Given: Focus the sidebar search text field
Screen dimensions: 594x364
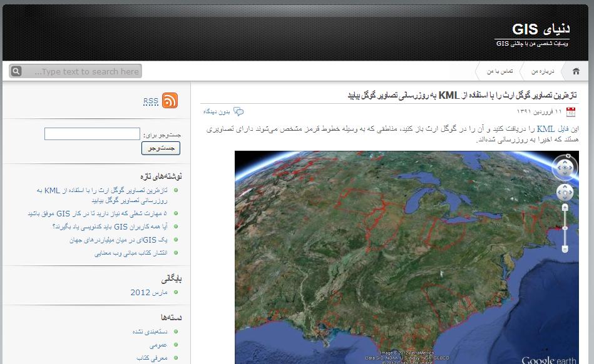Looking at the screenshot, I should click(x=92, y=134).
